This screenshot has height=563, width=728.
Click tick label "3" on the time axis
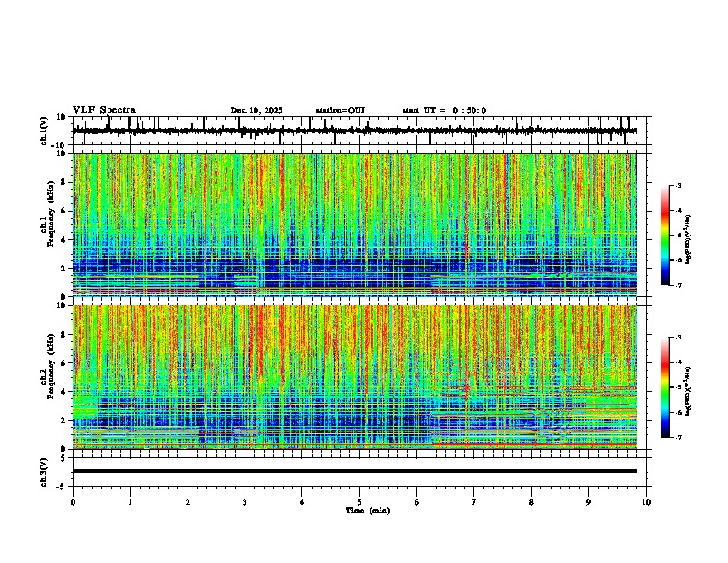(245, 502)
